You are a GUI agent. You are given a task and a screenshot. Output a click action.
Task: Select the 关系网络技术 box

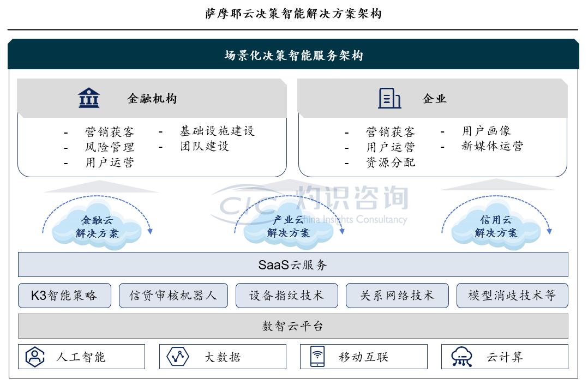coord(397,296)
